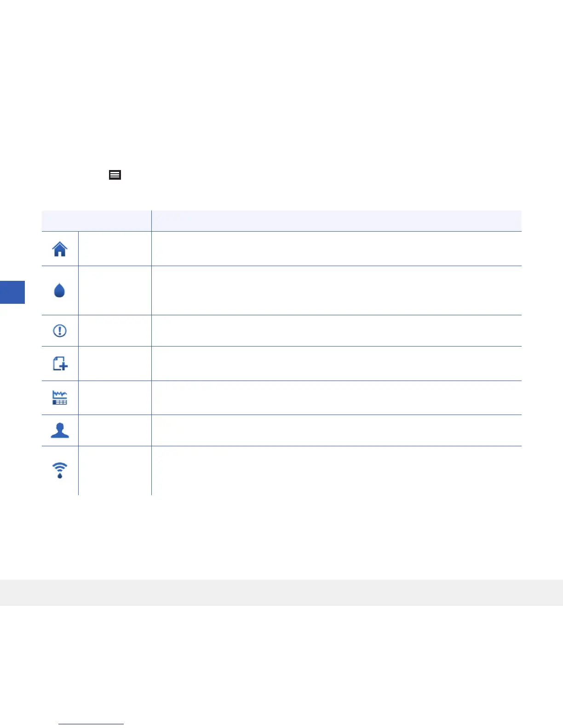Click the blue tab on left page edge
563x728 pixels.
click(12, 292)
